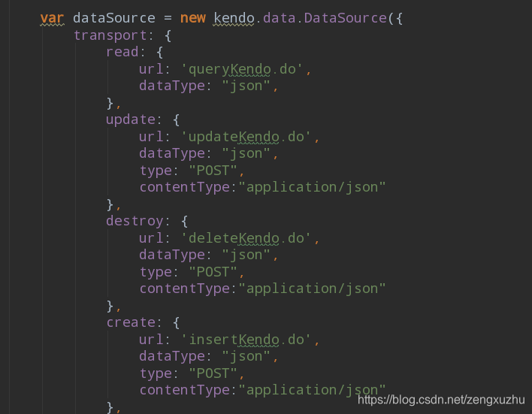Click 'dataType' inside the read block

(x=172, y=86)
